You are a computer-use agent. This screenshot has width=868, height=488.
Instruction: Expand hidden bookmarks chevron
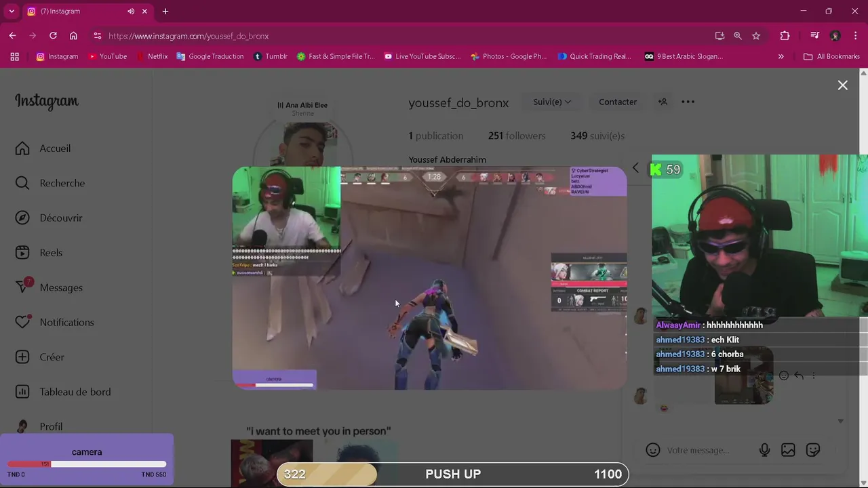(x=781, y=56)
